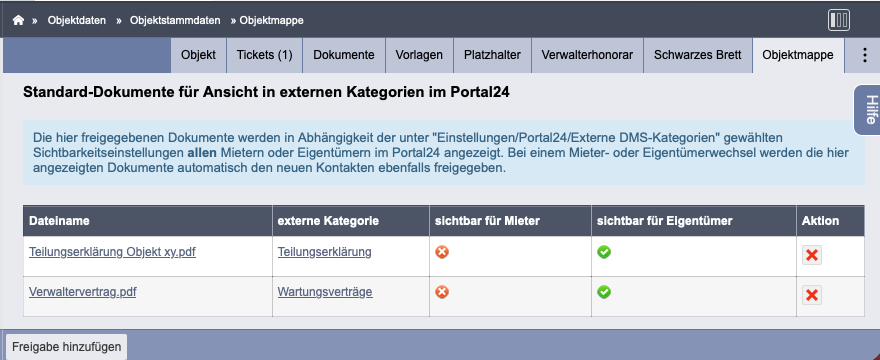Switch to the Dokumente tab
Screen dimensions: 880x360
click(344, 55)
